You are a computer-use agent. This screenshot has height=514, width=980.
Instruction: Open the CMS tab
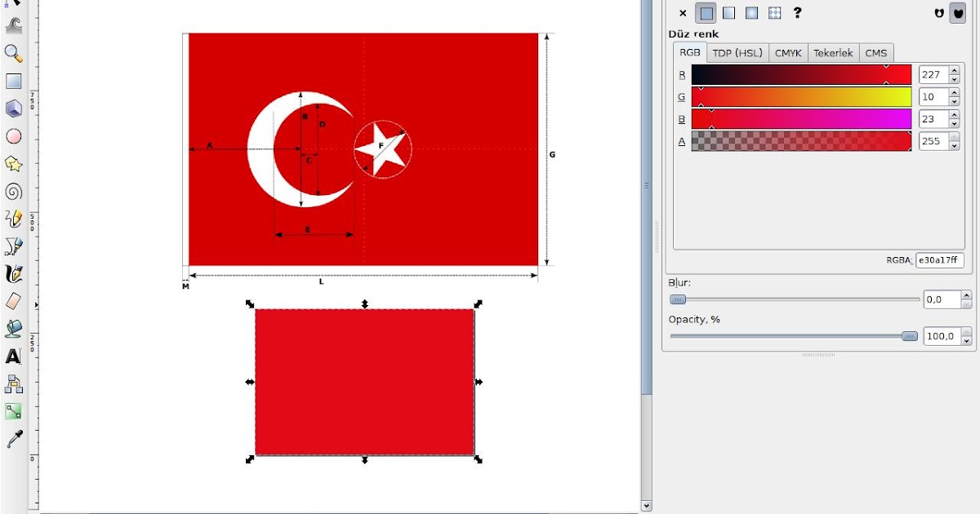tap(876, 52)
